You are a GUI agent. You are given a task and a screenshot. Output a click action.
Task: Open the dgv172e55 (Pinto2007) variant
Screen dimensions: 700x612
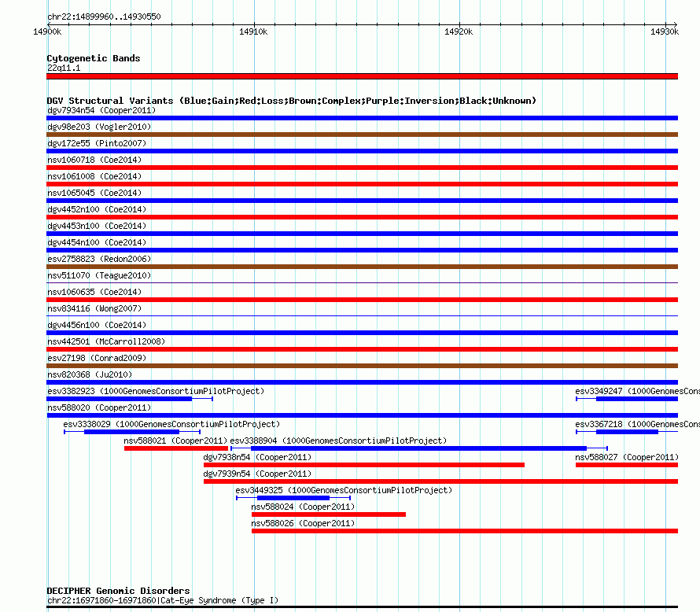tap(97, 144)
